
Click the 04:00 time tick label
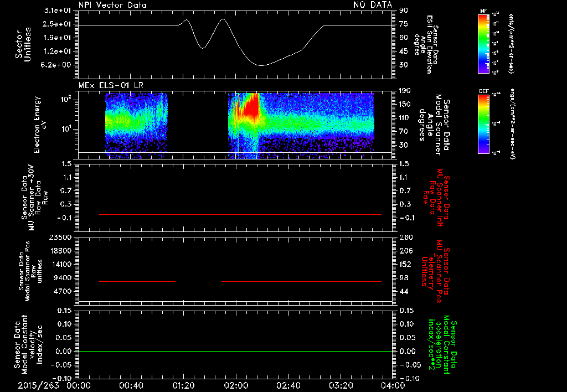point(393,385)
